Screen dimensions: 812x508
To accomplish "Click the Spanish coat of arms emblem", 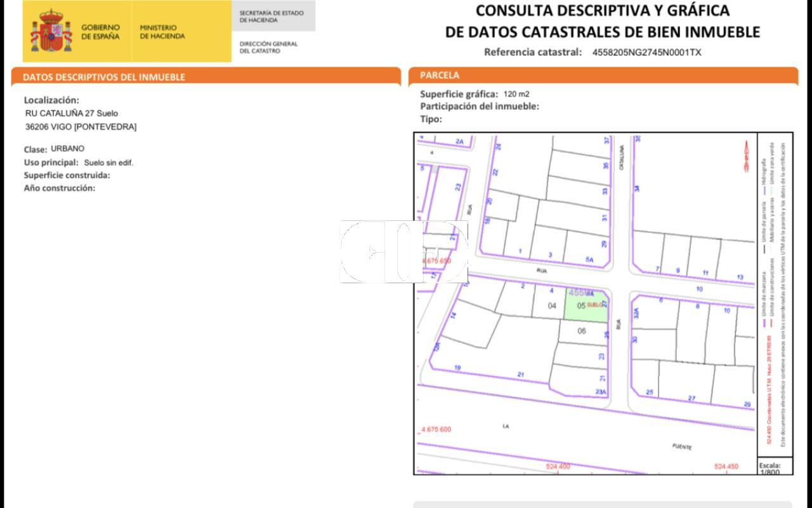I will click(x=52, y=31).
